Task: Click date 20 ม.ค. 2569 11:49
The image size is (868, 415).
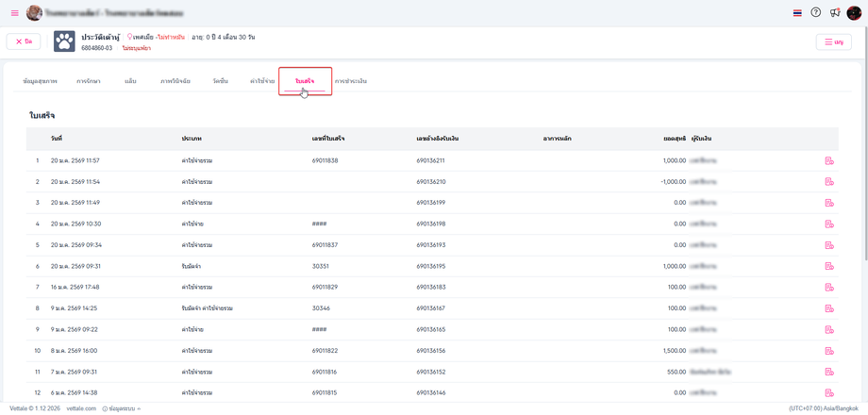Action: [75, 203]
